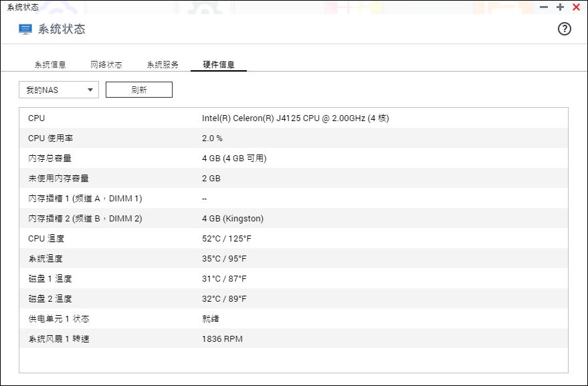Open the 网络状态 tab
Viewport: 588px width, 386px height.
coord(106,64)
